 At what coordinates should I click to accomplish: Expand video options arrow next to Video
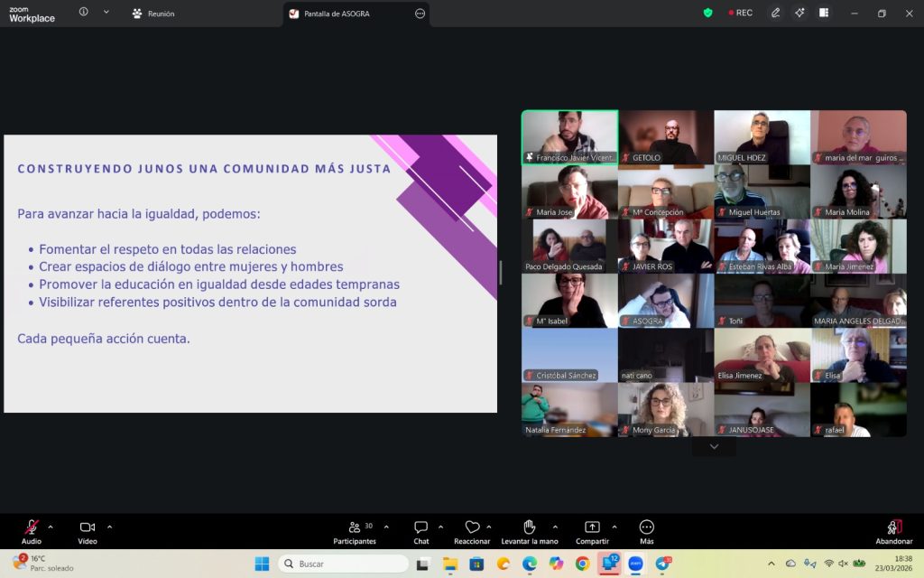(110, 527)
